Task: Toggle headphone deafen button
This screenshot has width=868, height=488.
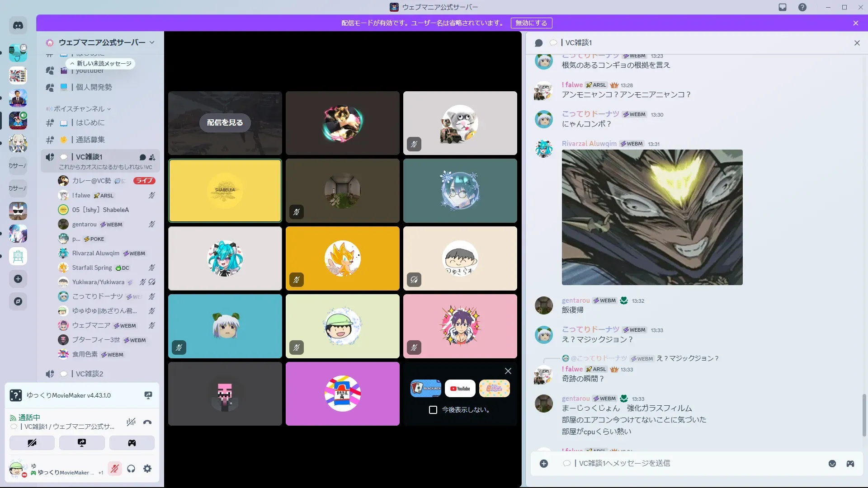Action: tap(131, 469)
